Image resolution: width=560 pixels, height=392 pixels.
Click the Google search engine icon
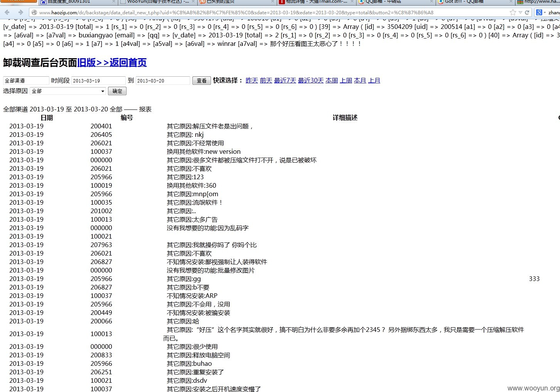tap(539, 12)
